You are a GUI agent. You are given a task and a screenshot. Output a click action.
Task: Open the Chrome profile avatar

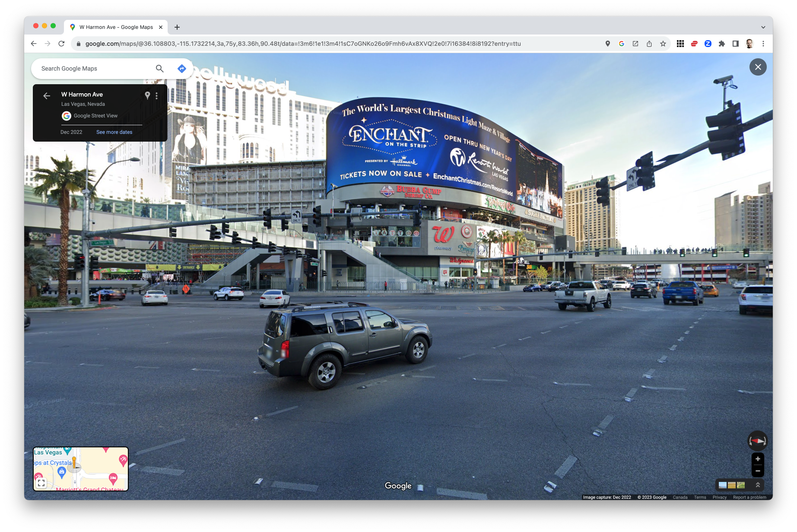coord(749,44)
